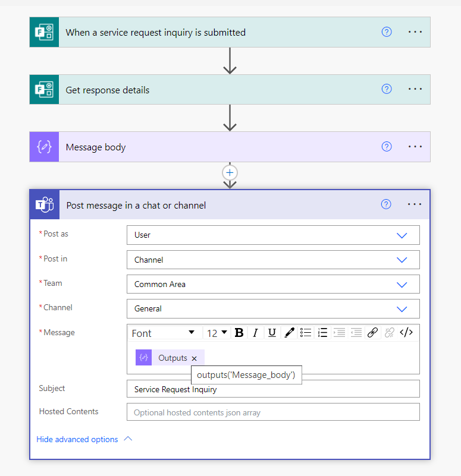Image resolution: width=461 pixels, height=476 pixels.
Task: Click the plus icon to insert a step
Action: [x=230, y=172]
